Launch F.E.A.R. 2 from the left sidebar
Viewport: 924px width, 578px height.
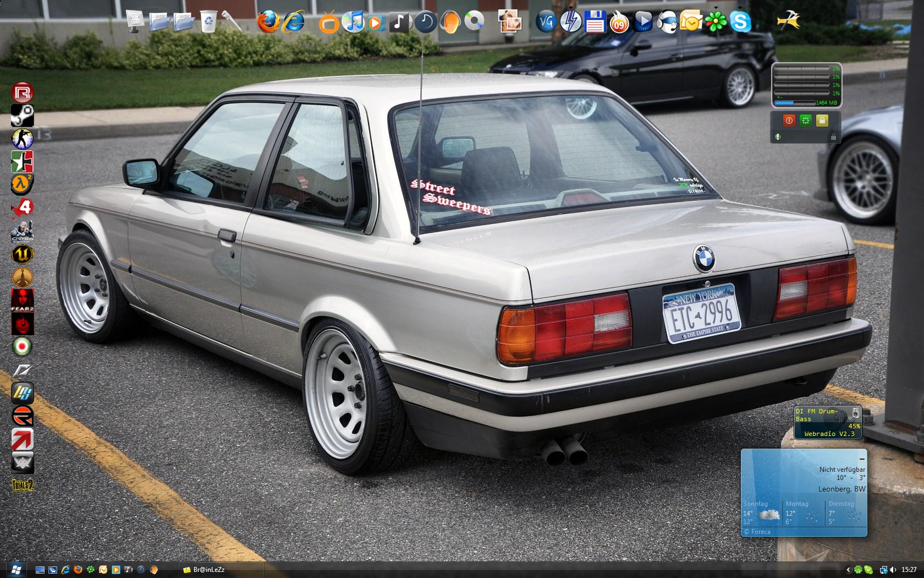[23, 300]
